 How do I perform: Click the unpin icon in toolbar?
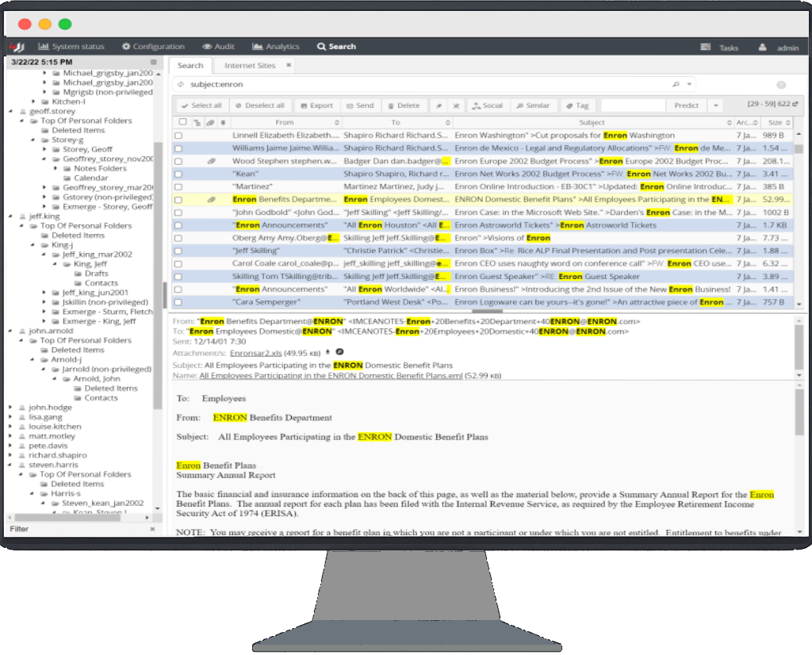click(456, 105)
